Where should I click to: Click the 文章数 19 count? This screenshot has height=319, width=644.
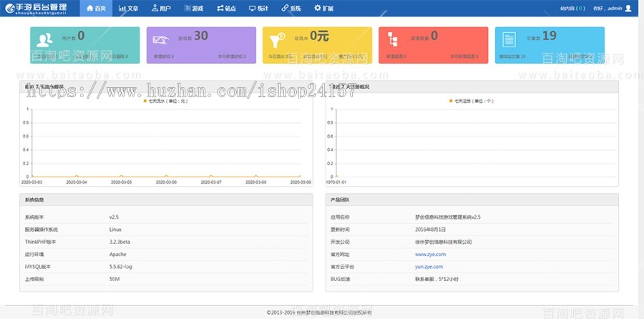[x=549, y=36]
